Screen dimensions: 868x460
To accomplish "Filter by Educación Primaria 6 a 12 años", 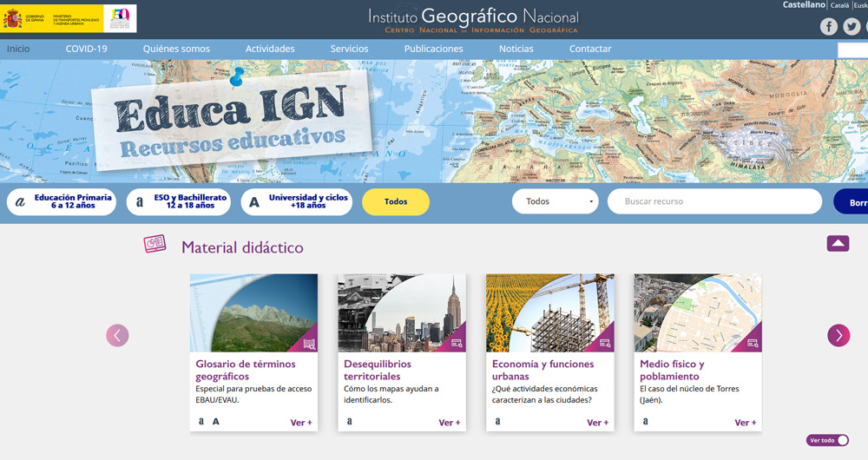I will coord(62,202).
